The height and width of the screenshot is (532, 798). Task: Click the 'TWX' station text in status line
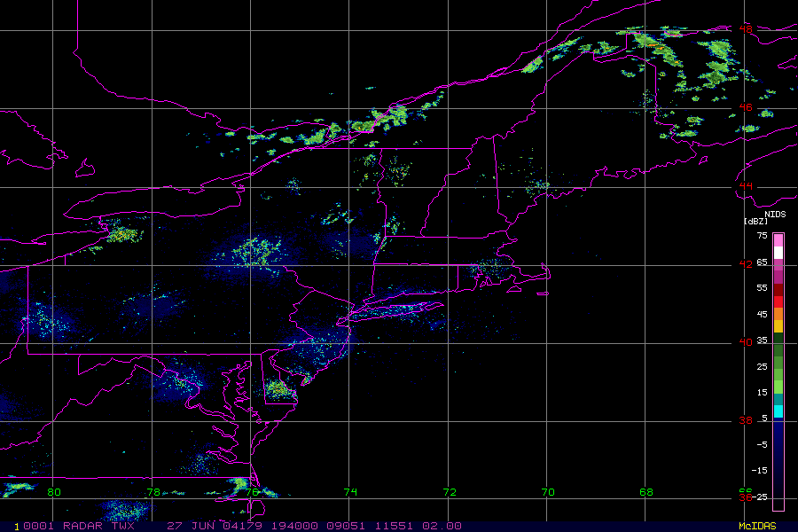coord(122,526)
